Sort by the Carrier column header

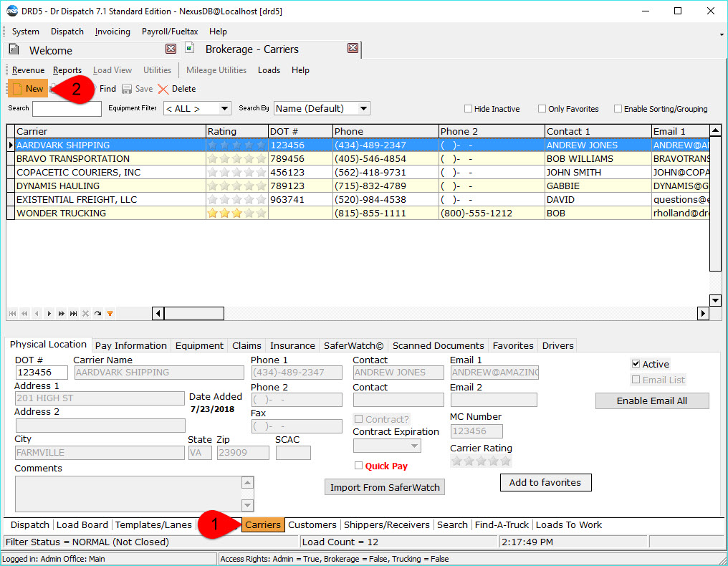tap(110, 131)
